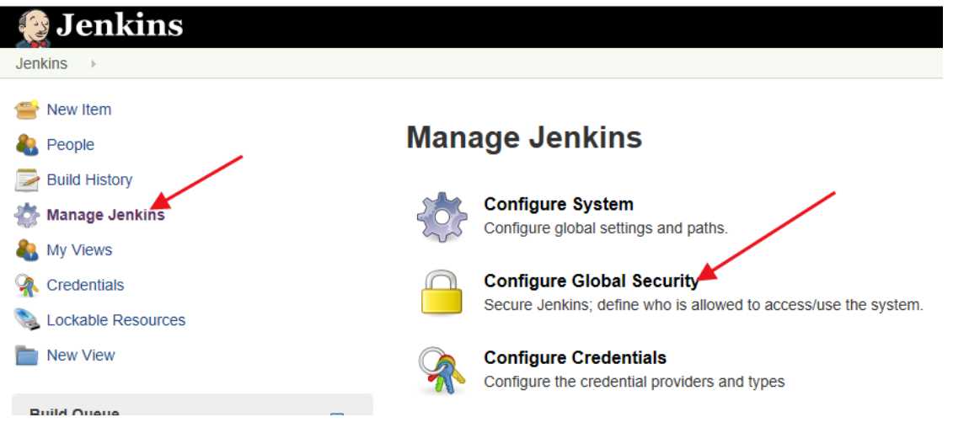Viewport: 980px width, 428px height.
Task: Open the Lockable Resources link
Action: [x=116, y=320]
